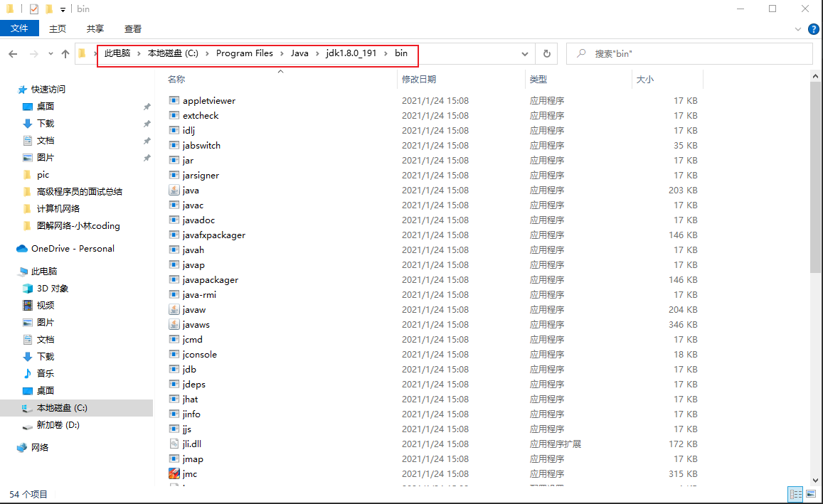Open quick access toolbar customize dropdown
Screen dimensions: 823x504
(63, 9)
